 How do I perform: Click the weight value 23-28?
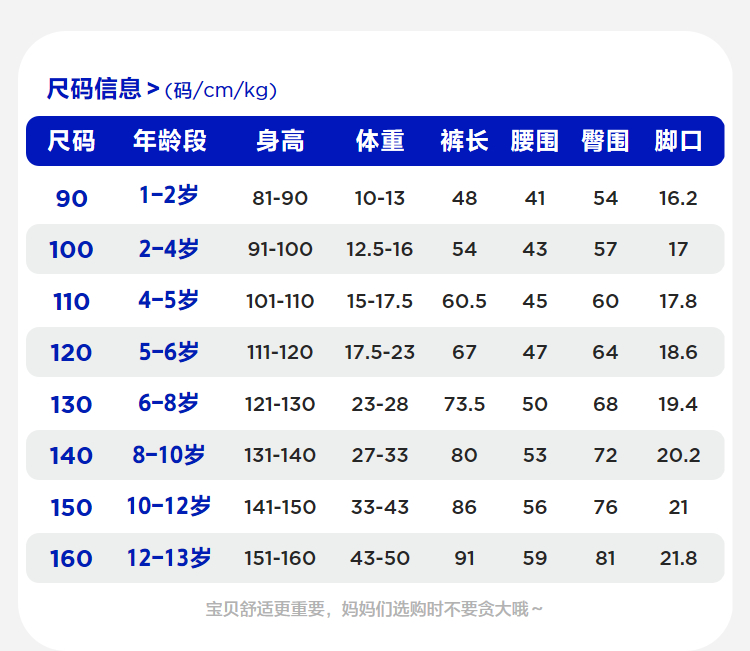[x=380, y=404]
